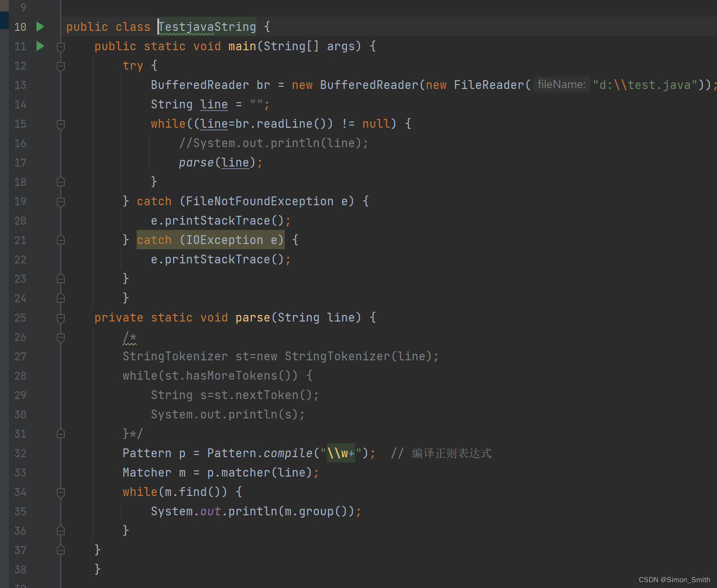Image resolution: width=717 pixels, height=588 pixels.
Task: Click p.matcher(line) on line 33
Action: pyautogui.click(x=260, y=473)
